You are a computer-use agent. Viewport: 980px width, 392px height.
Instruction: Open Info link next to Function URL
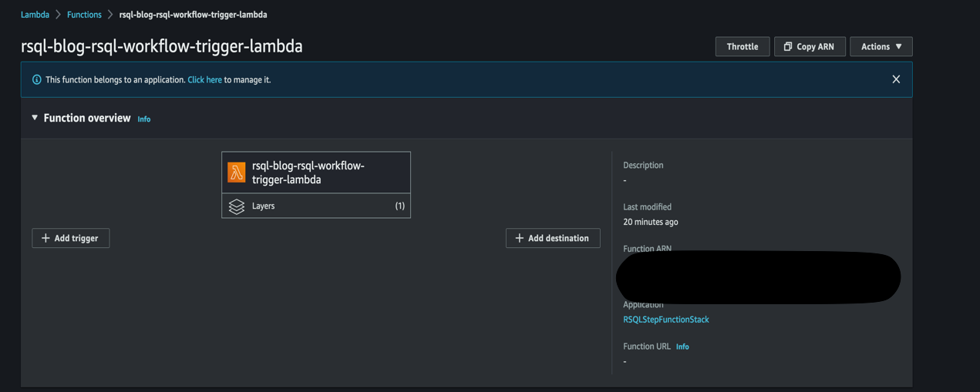tap(682, 347)
